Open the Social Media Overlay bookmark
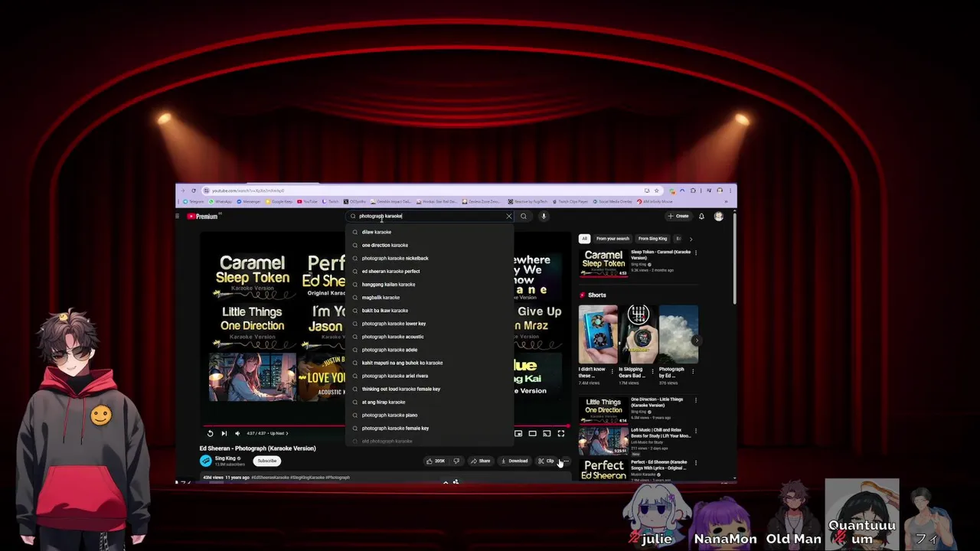 pos(612,201)
